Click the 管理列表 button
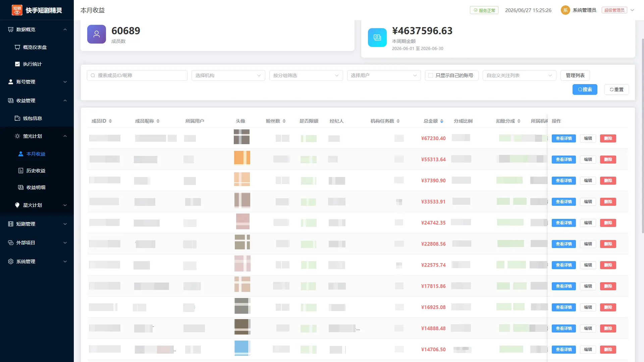 tap(575, 75)
